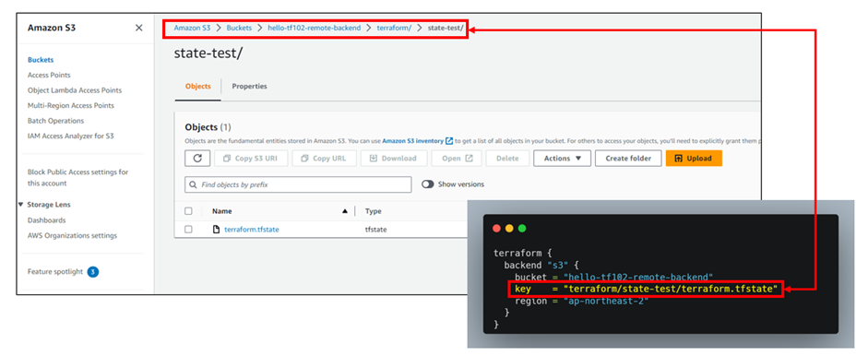868x356 pixels.
Task: Open IAM Access Analyzer for S3
Action: 71,136
